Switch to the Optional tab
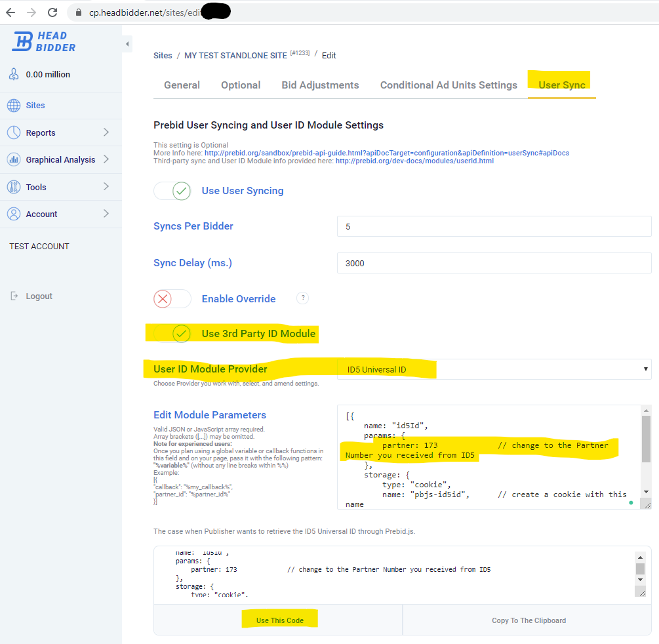 [241, 85]
